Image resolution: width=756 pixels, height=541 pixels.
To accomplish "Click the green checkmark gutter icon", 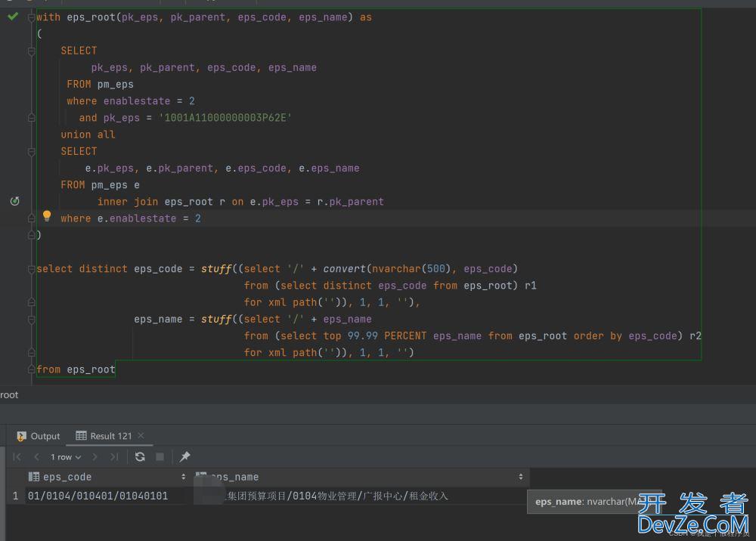I will (x=13, y=17).
